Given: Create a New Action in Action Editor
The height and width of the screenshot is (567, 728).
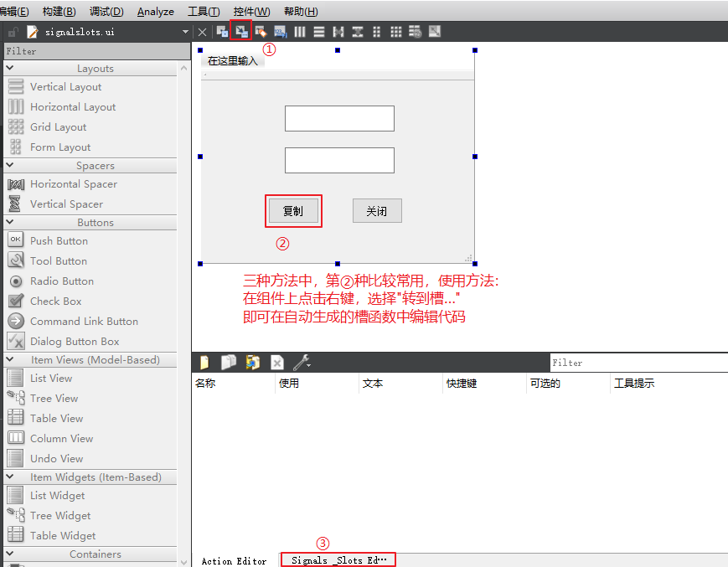Looking at the screenshot, I should coord(203,362).
